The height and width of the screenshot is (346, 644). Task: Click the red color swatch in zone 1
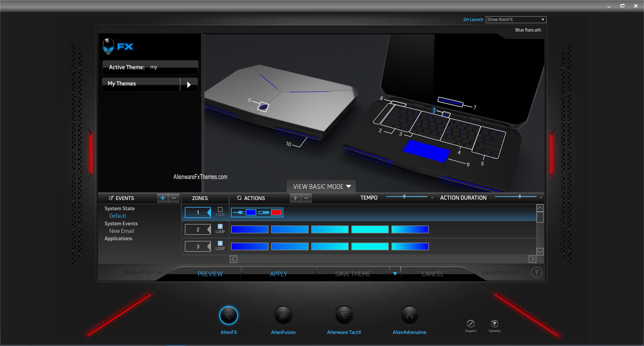coord(276,212)
